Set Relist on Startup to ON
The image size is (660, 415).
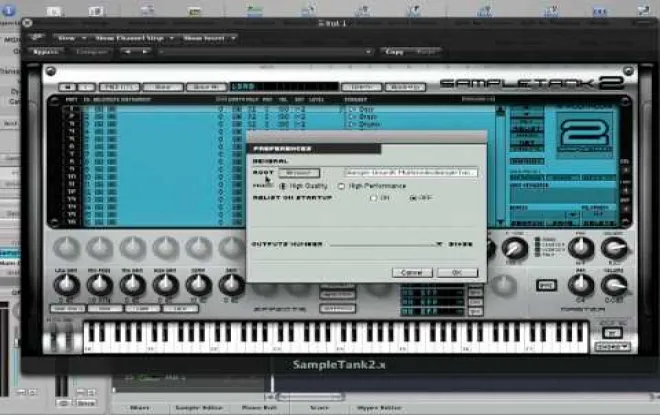click(373, 198)
